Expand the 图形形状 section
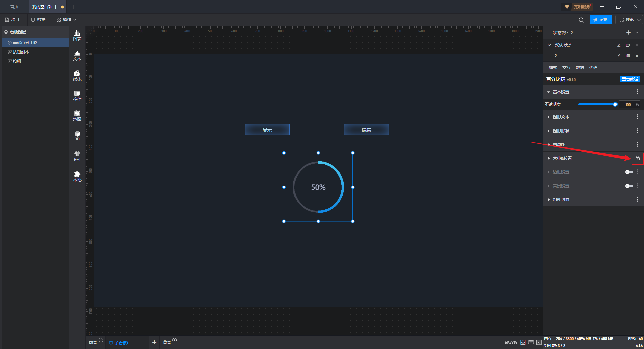The image size is (644, 349). 549,131
